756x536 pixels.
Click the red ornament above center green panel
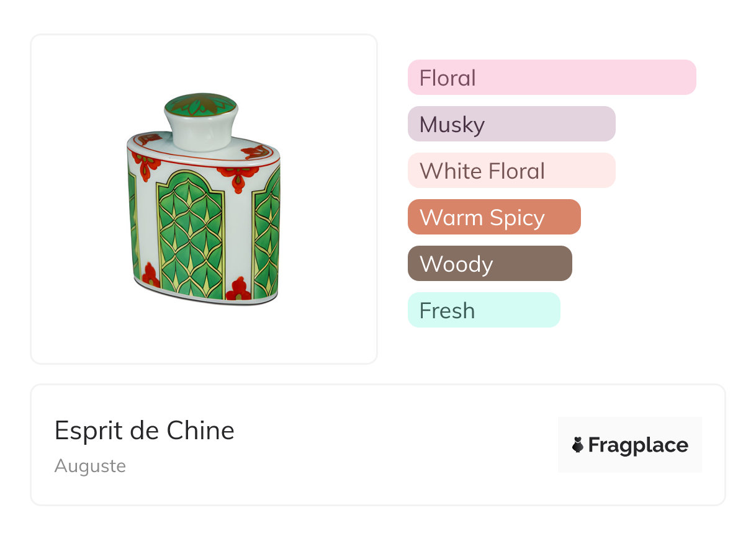236,178
